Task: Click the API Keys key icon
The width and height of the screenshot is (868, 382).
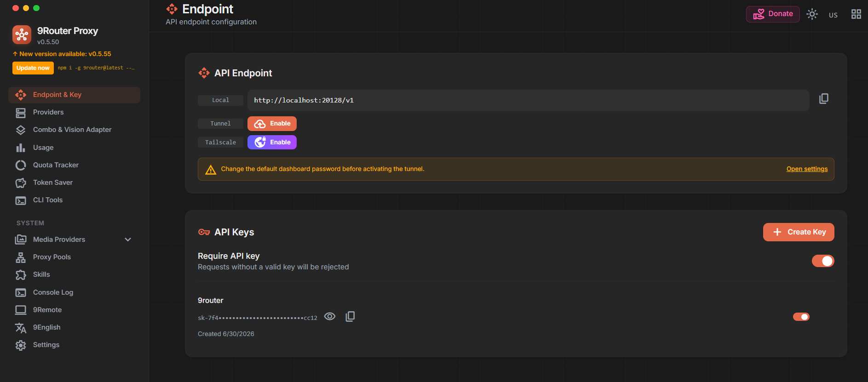Action: pyautogui.click(x=204, y=232)
